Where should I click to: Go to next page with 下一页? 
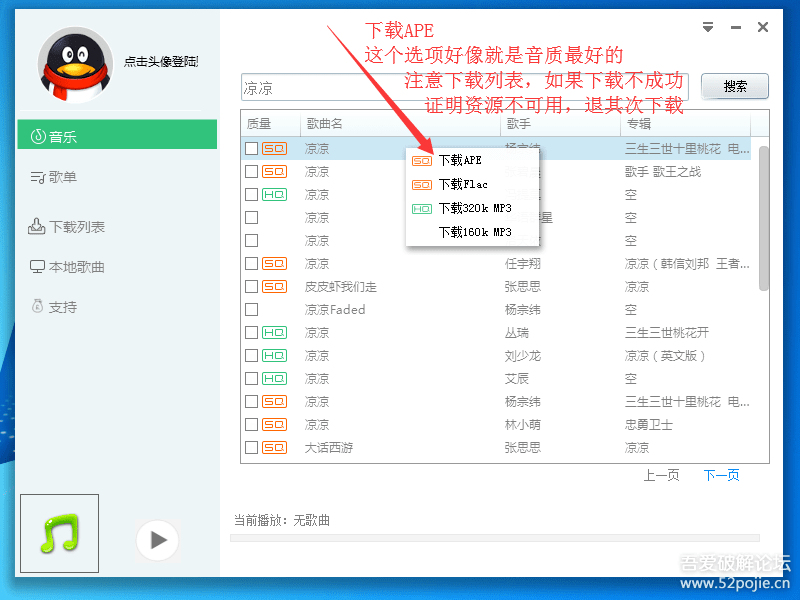[x=721, y=476]
